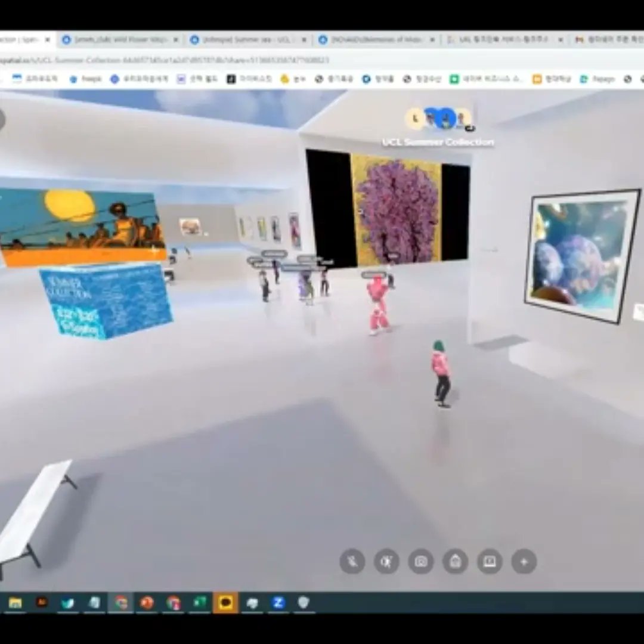Close the wild flower tab
Viewport: 644px width, 644px height.
coord(176,40)
